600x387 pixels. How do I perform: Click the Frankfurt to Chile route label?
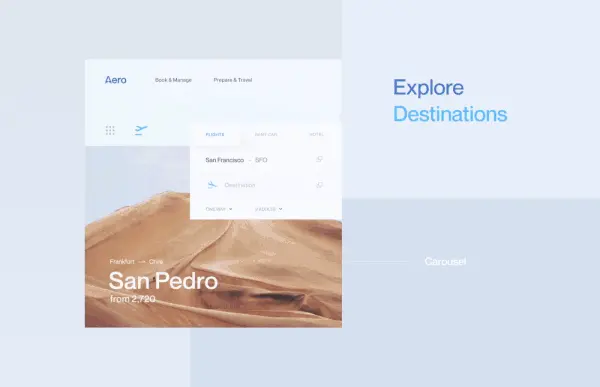(x=136, y=262)
